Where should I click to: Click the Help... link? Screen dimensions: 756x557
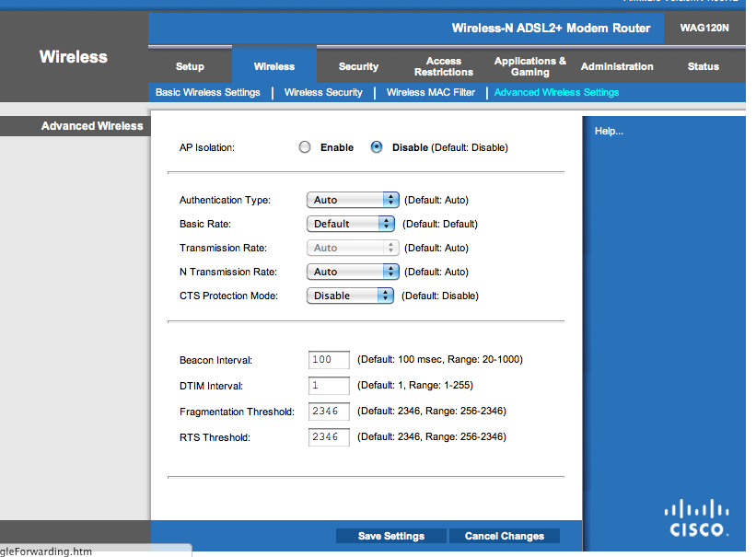tap(609, 131)
